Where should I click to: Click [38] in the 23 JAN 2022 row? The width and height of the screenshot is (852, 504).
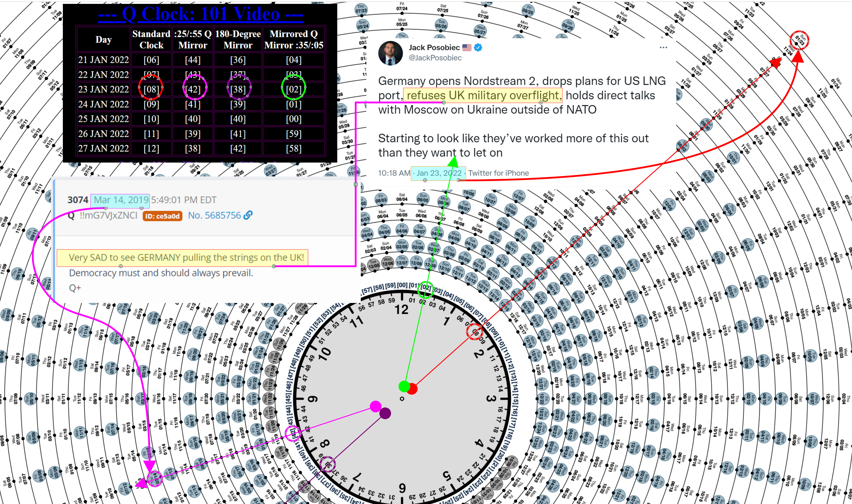[x=238, y=89]
